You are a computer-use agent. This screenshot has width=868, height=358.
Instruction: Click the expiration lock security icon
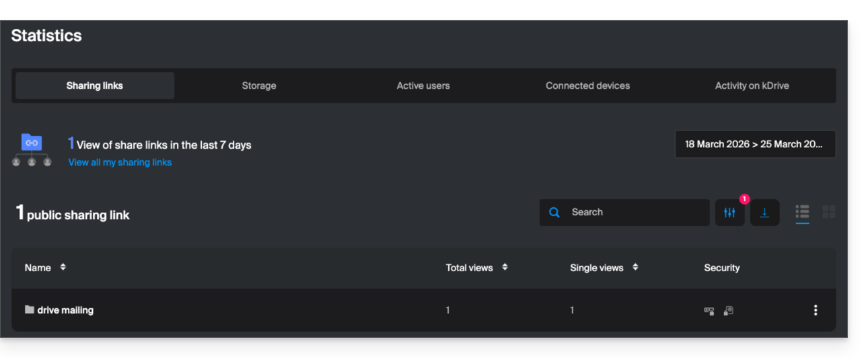[728, 310]
